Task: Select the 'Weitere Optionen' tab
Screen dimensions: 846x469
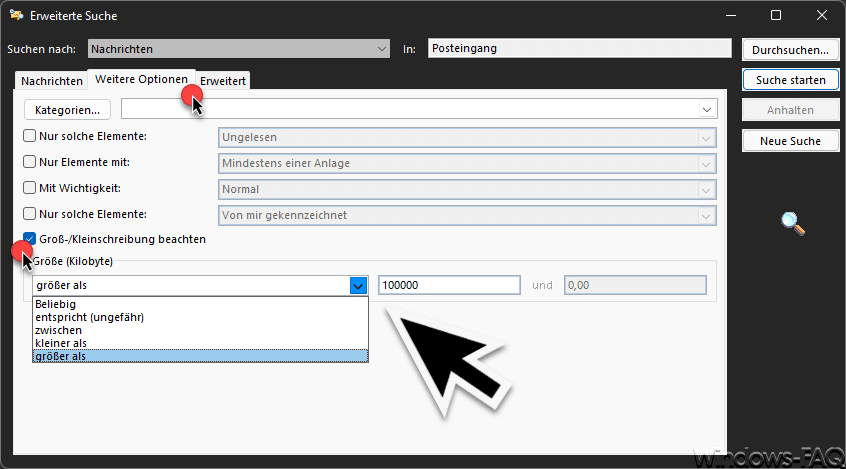Action: coord(141,79)
